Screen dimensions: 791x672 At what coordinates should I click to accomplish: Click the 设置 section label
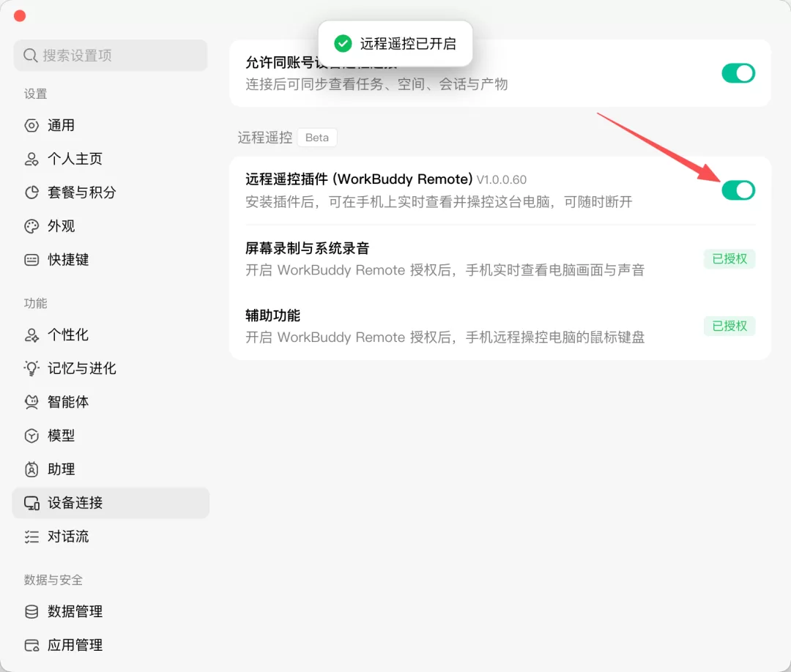click(x=35, y=94)
